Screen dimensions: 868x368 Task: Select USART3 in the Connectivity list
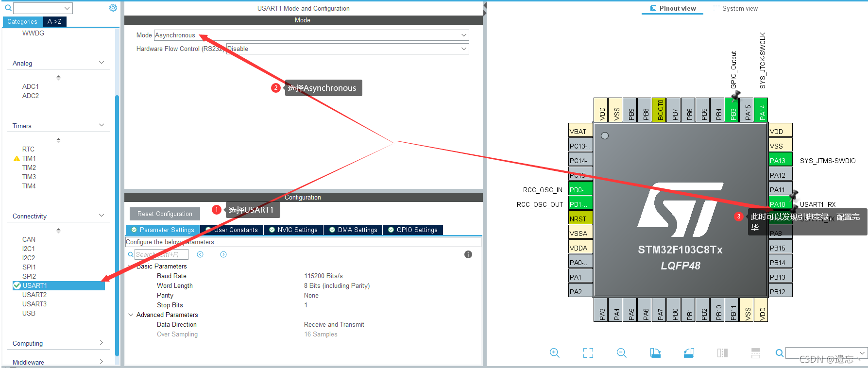click(34, 304)
